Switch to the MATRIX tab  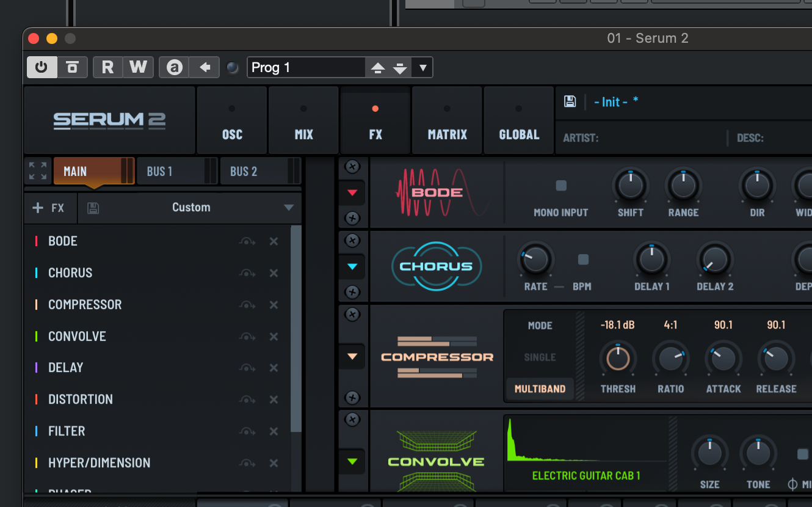447,120
